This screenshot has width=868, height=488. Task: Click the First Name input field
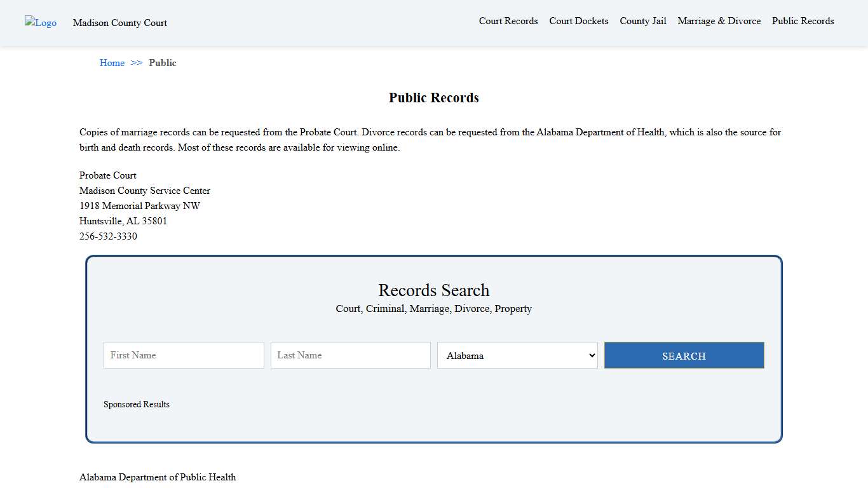[x=183, y=355]
